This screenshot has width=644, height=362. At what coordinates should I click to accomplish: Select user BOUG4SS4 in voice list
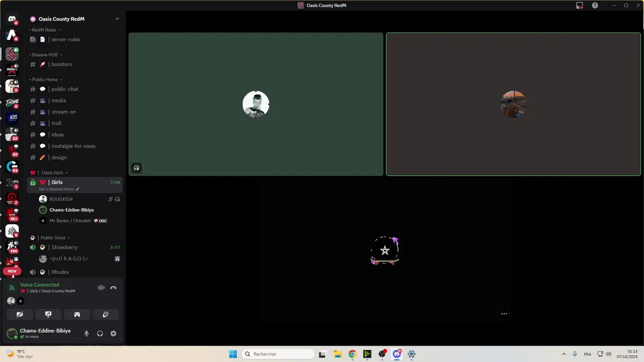(x=80, y=199)
